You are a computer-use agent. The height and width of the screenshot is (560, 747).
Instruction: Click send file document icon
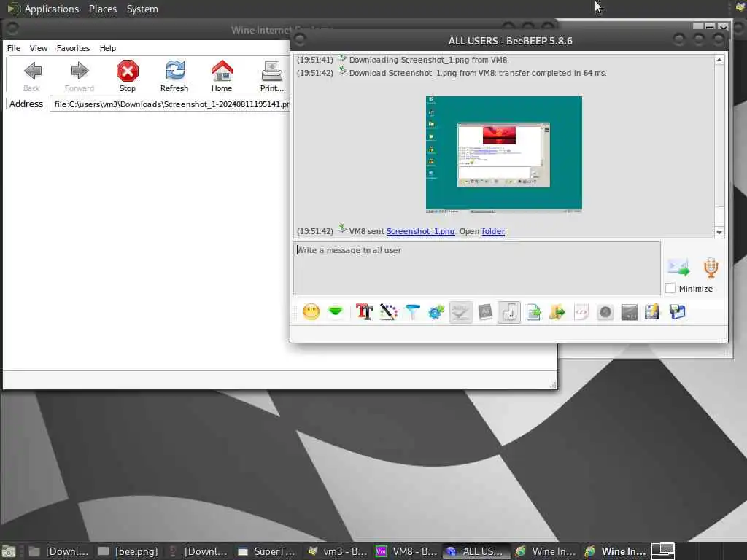[533, 312]
